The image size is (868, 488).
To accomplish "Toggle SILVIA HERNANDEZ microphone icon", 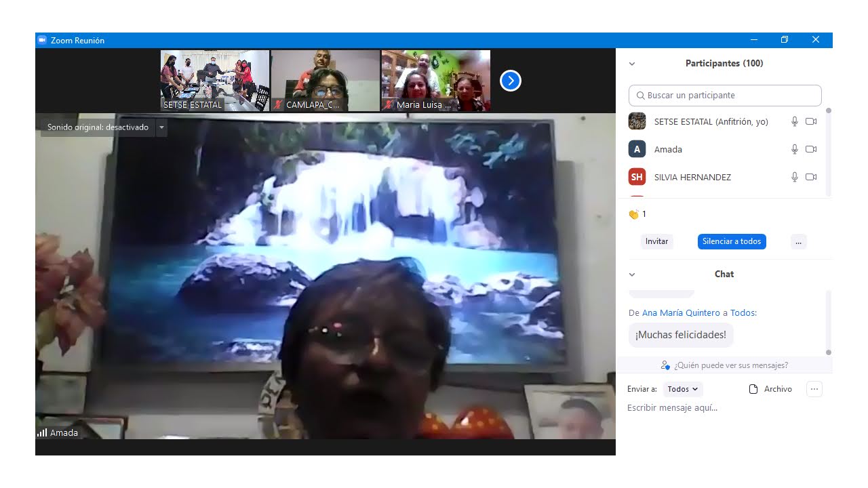I will (795, 177).
